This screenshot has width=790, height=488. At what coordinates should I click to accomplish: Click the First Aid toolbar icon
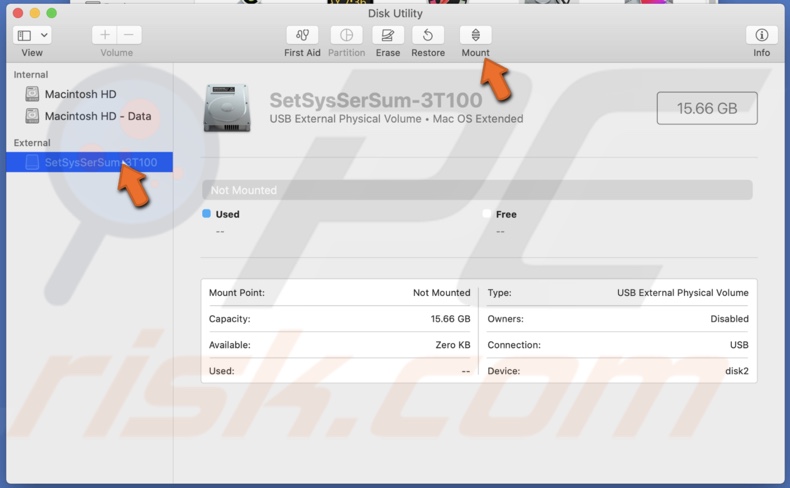[x=301, y=36]
